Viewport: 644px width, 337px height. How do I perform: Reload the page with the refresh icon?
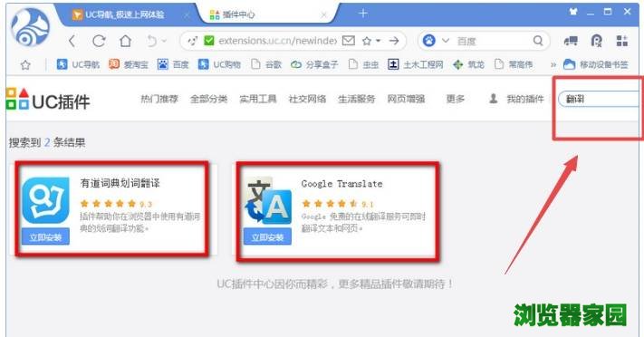(99, 41)
